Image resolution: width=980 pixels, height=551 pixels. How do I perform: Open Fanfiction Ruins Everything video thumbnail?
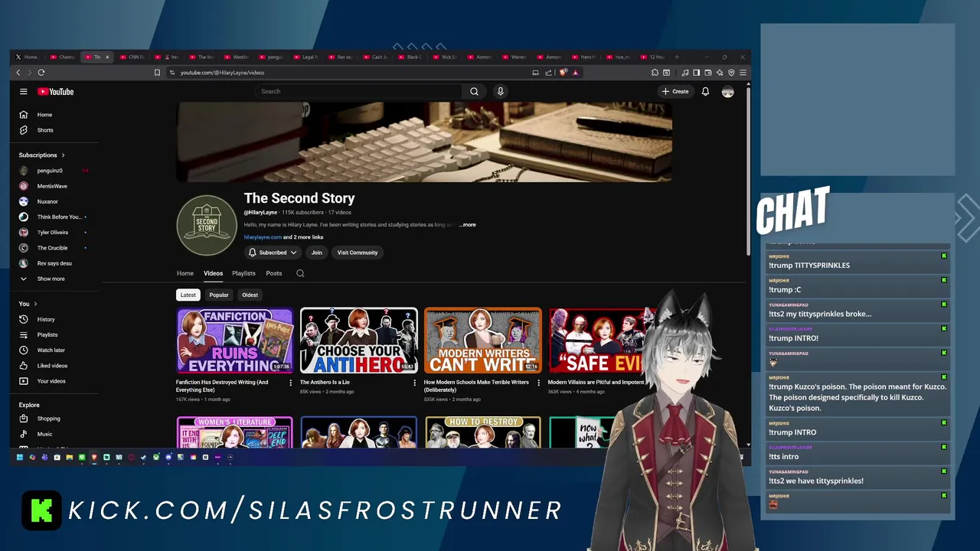pyautogui.click(x=235, y=341)
